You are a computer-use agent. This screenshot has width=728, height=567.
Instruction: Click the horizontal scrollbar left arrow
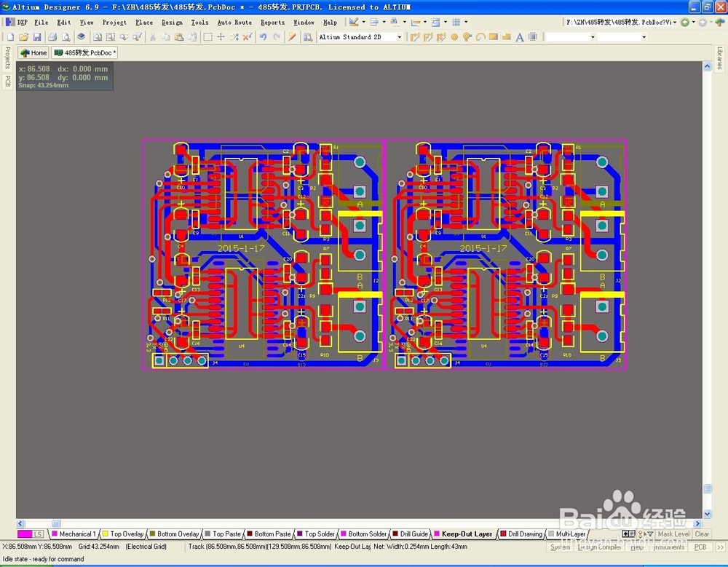[20, 523]
